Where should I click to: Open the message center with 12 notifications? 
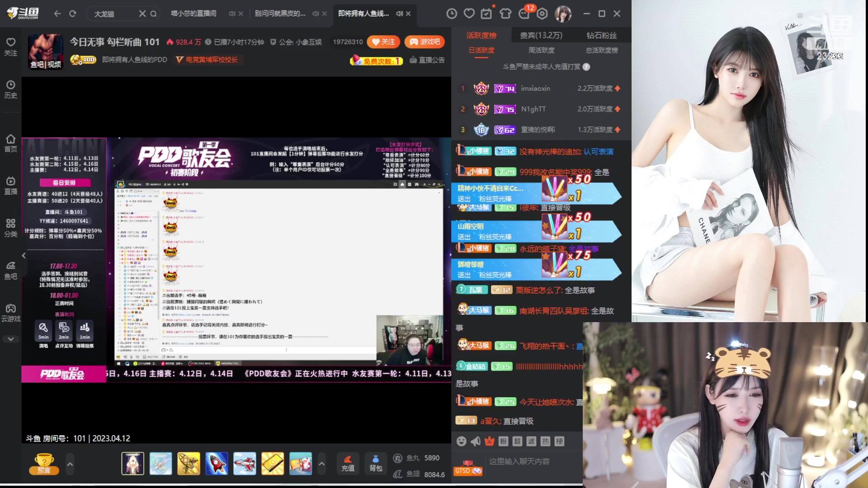[x=524, y=14]
